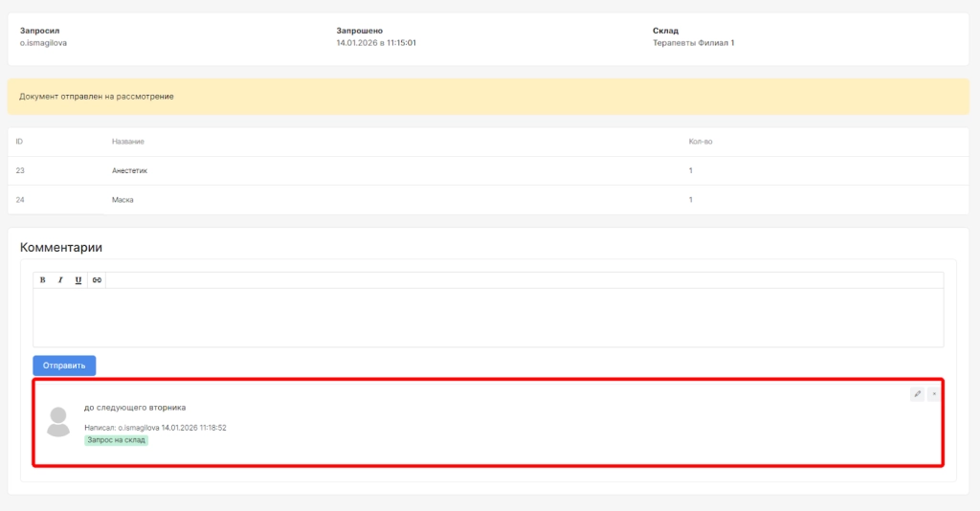Click the warehouse "Терапевты Филиал 1"
Screen dimensions: 980x511
(693, 43)
